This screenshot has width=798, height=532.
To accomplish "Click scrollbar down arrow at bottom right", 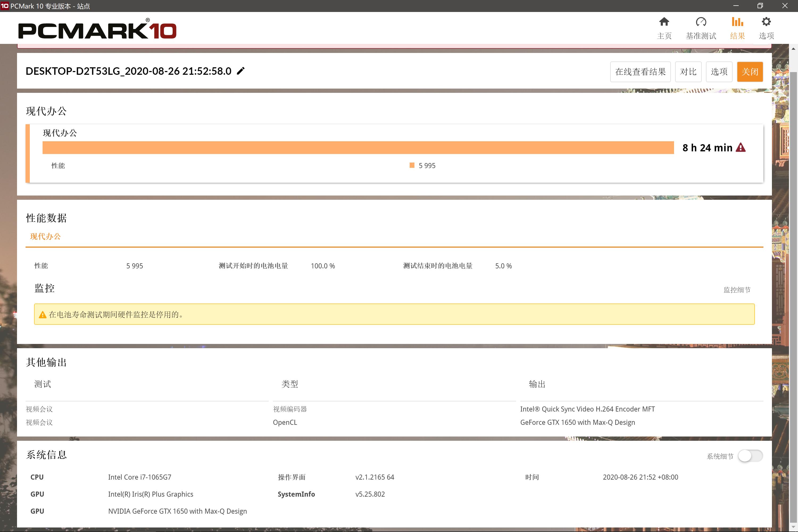I will pos(793,527).
